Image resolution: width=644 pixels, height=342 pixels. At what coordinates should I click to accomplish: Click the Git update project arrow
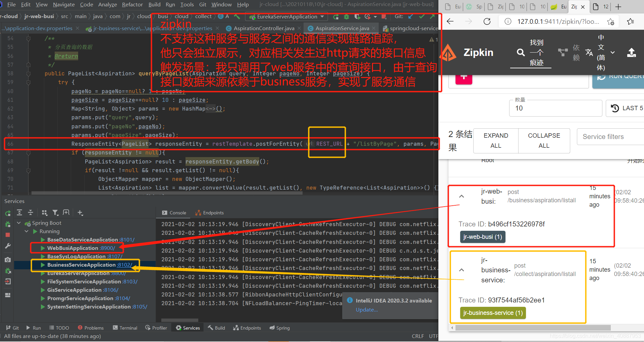click(x=411, y=16)
